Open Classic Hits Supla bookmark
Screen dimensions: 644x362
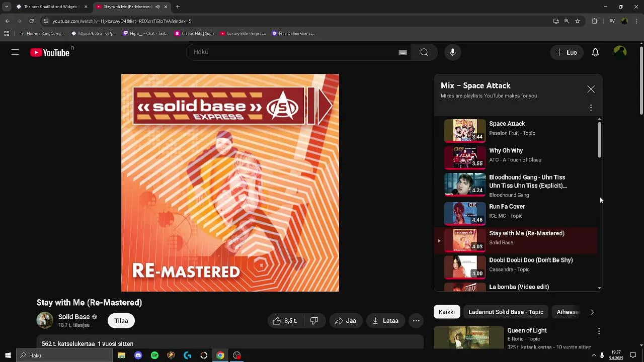point(194,34)
